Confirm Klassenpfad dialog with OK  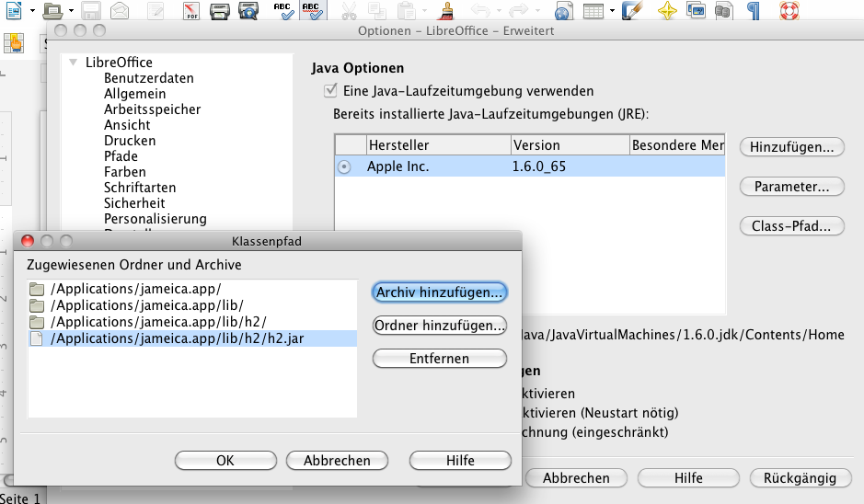click(226, 461)
